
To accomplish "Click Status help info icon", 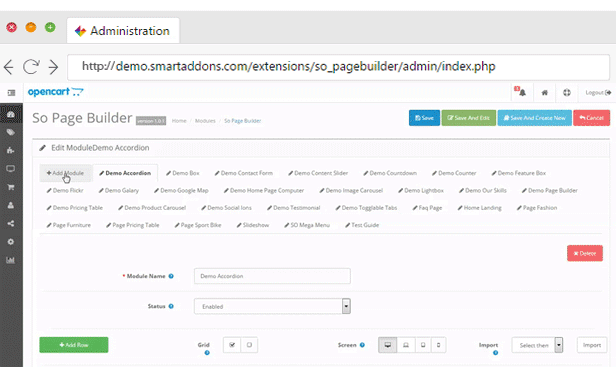I will point(171,306).
